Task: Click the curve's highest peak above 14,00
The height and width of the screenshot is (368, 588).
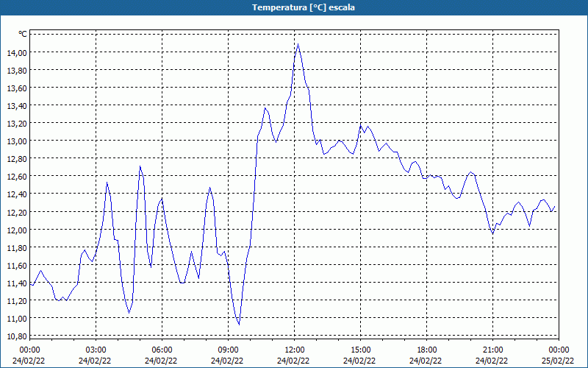Action: click(x=298, y=44)
